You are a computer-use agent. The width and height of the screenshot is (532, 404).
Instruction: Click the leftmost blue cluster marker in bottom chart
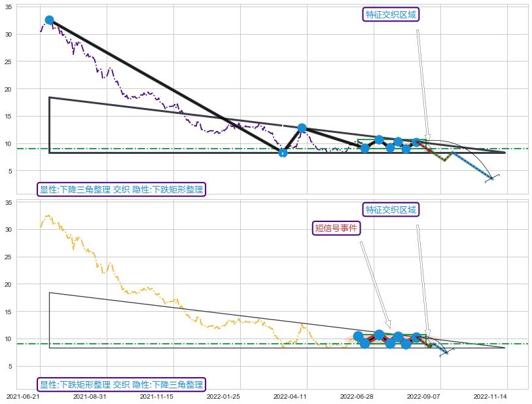[x=358, y=336]
